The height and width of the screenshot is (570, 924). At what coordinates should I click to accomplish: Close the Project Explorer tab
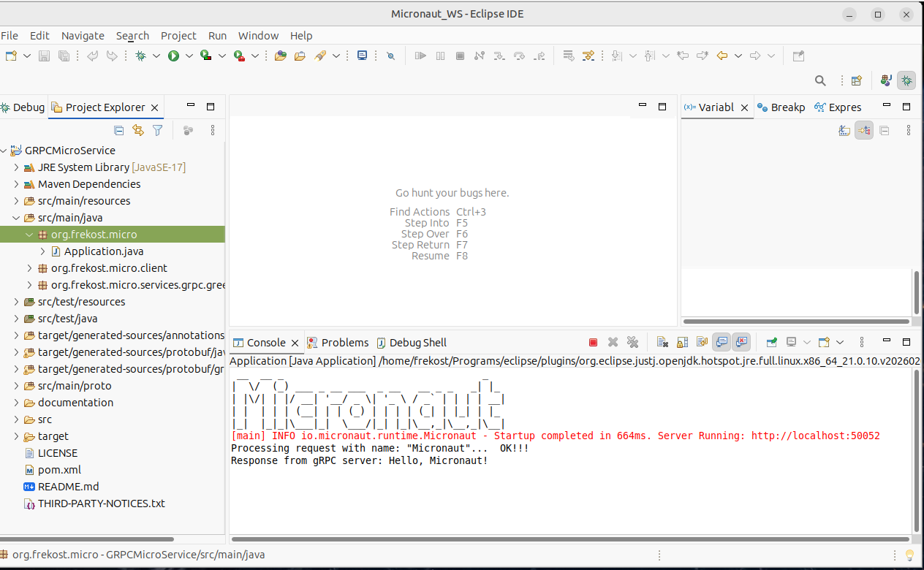click(154, 107)
